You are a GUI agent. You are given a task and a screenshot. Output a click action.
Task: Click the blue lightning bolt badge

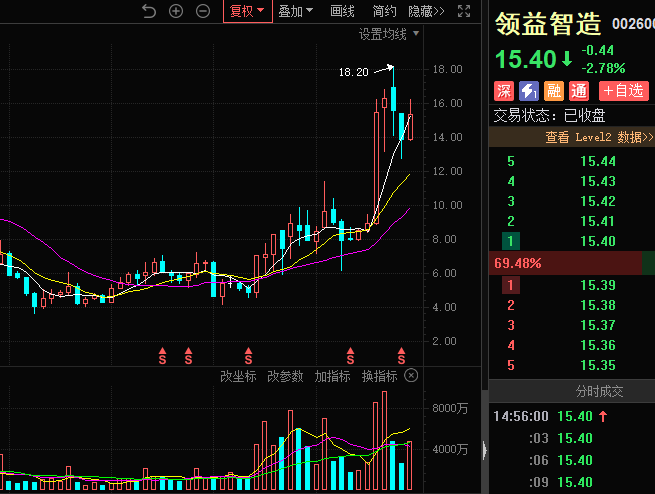click(x=529, y=90)
